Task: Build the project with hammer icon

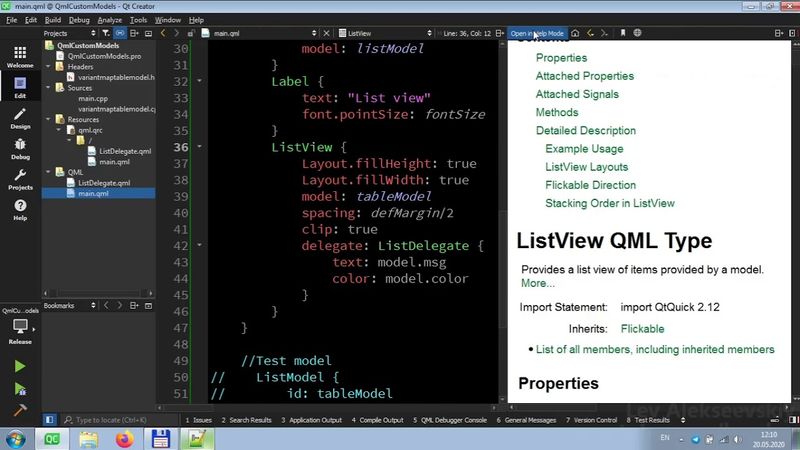Action: coord(20,410)
